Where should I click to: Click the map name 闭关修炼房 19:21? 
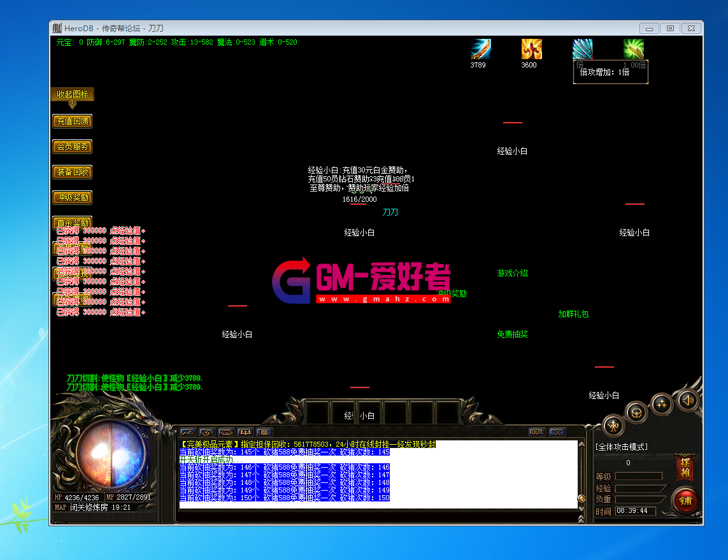pyautogui.click(x=100, y=508)
